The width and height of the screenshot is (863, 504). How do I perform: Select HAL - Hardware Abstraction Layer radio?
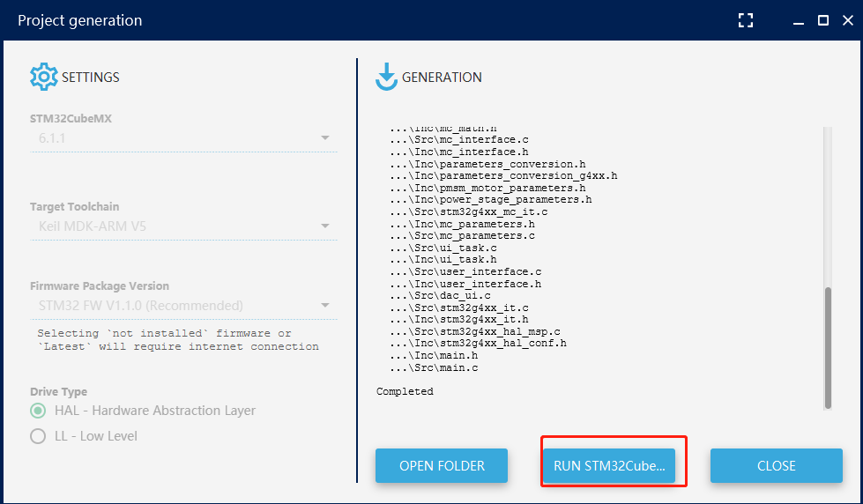[38, 411]
